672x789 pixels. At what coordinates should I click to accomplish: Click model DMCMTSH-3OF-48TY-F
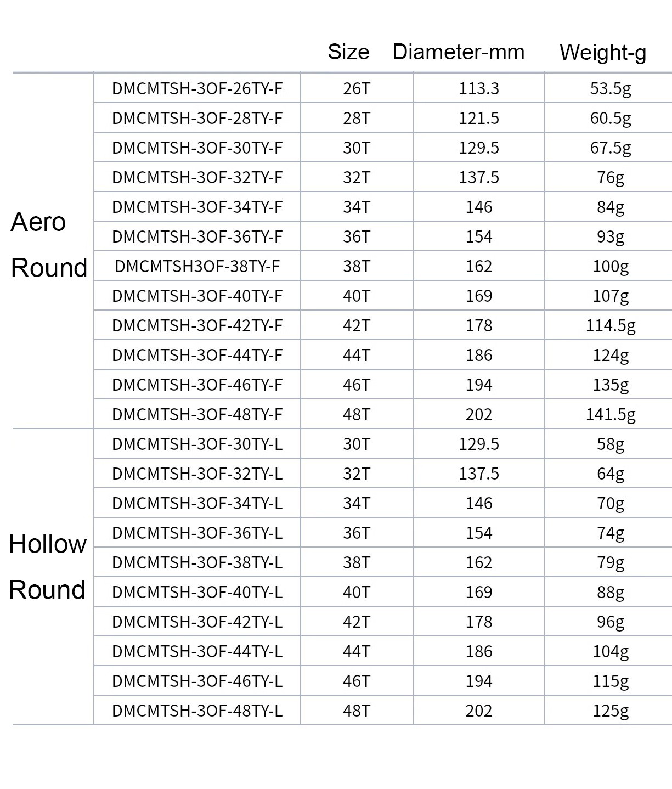(197, 414)
